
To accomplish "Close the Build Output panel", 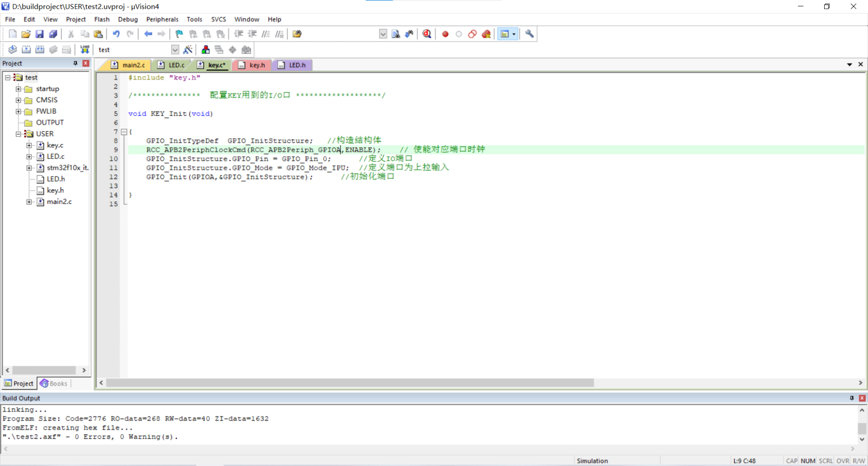I will click(862, 398).
